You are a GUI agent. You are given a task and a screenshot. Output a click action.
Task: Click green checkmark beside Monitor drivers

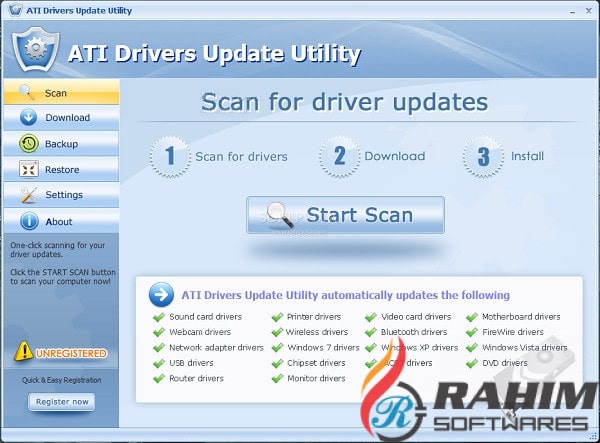(277, 379)
